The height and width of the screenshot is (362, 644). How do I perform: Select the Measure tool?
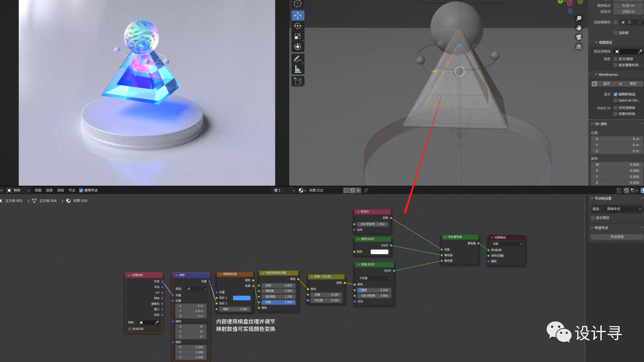click(298, 69)
